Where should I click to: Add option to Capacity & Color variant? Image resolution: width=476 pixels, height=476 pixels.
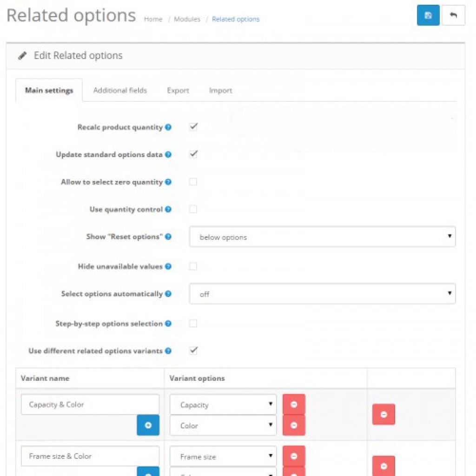pos(148,425)
